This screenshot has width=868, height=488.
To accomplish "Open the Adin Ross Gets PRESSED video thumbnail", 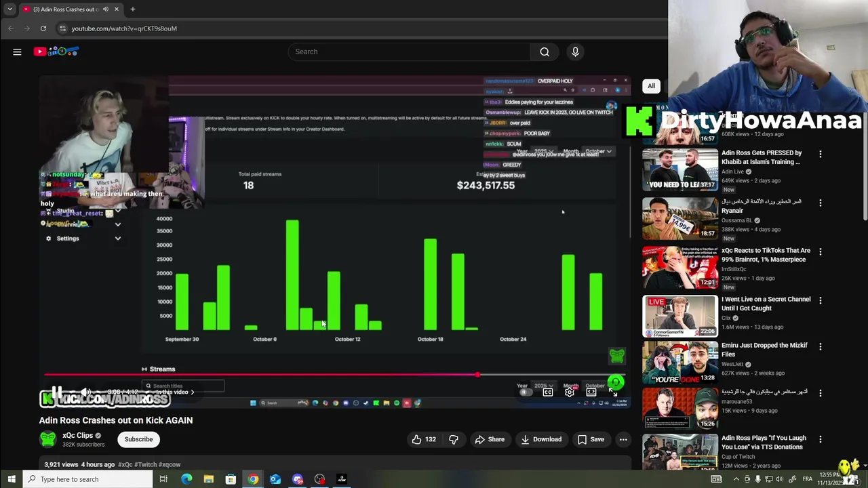I will tap(680, 169).
